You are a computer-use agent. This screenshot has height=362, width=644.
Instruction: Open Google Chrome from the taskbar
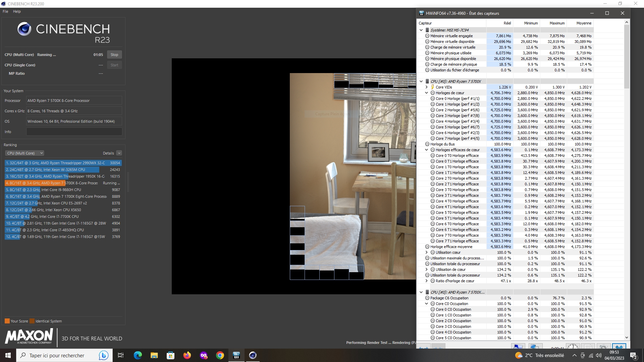220,355
